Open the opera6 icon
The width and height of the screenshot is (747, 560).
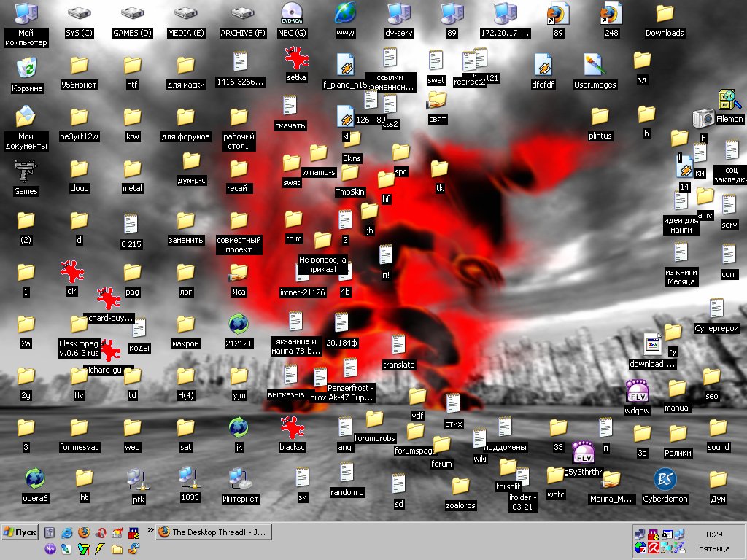[35, 486]
